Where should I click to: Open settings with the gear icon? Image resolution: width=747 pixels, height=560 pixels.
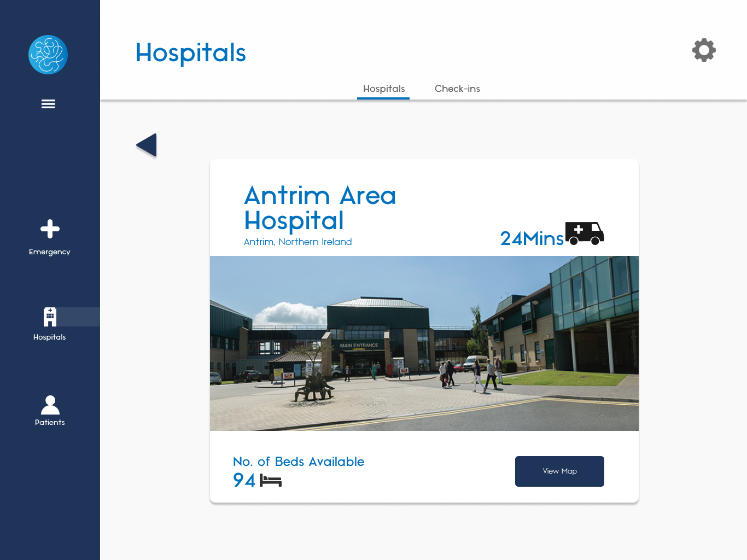pos(704,50)
